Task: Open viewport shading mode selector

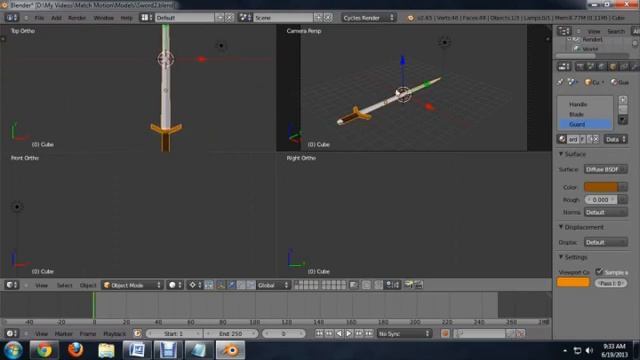Action: click(x=176, y=285)
